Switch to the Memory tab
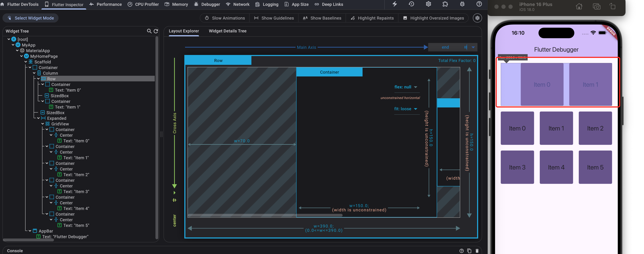This screenshot has width=644, height=254. [x=177, y=5]
